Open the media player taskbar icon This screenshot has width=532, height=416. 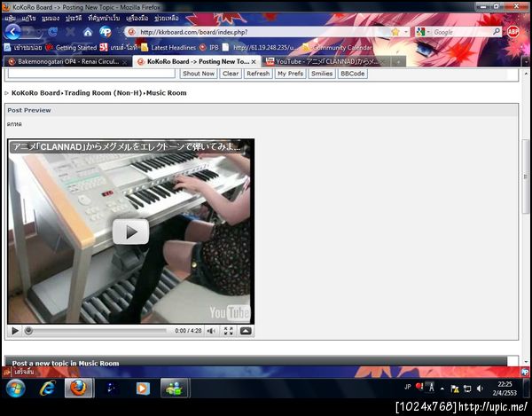pyautogui.click(x=143, y=389)
